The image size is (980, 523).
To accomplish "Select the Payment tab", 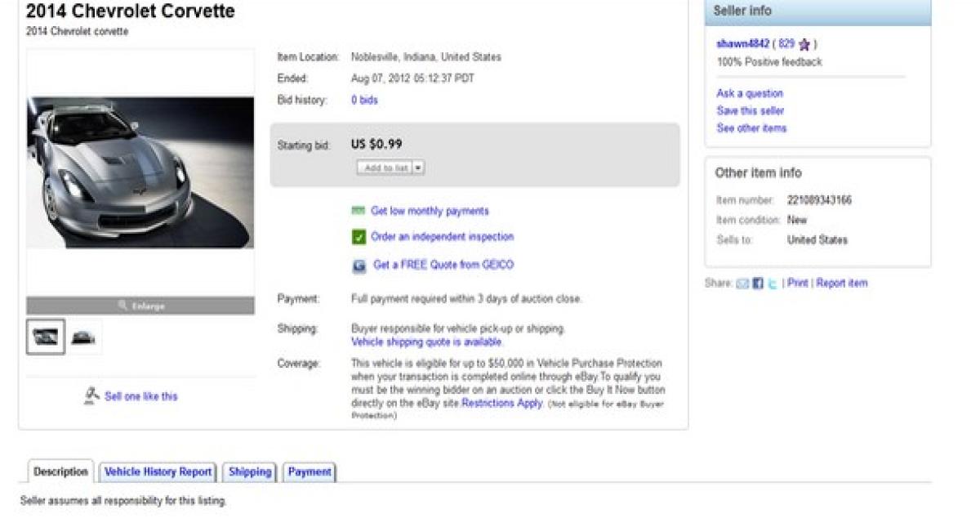I will click(310, 472).
